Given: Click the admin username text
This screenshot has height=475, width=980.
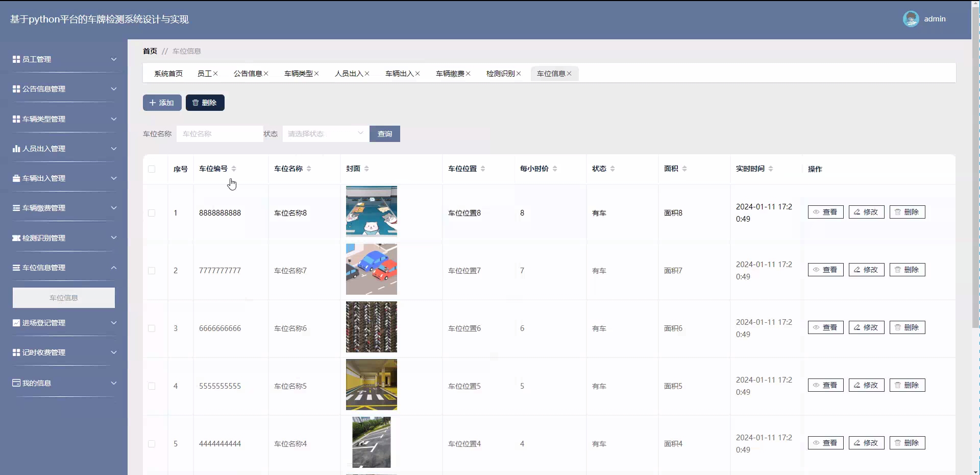Looking at the screenshot, I should coord(935,19).
